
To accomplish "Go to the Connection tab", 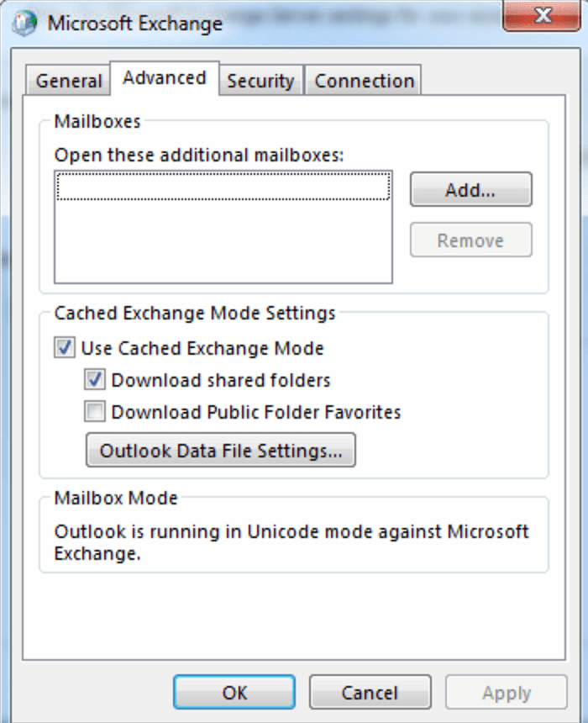I will coord(364,82).
